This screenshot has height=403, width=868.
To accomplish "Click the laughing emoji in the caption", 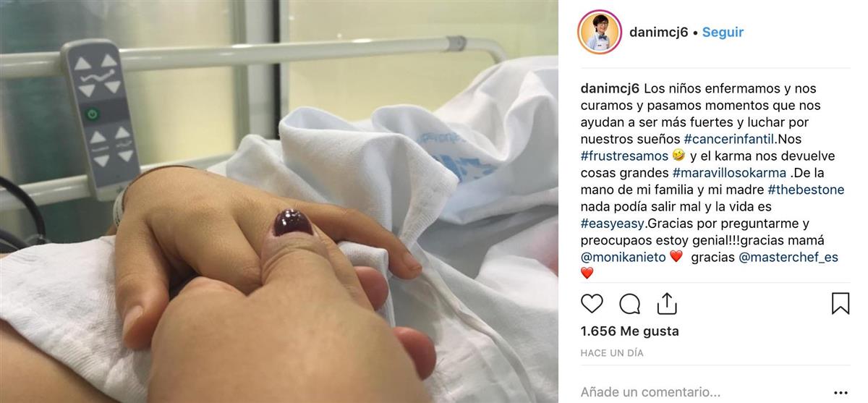I will click(678, 155).
